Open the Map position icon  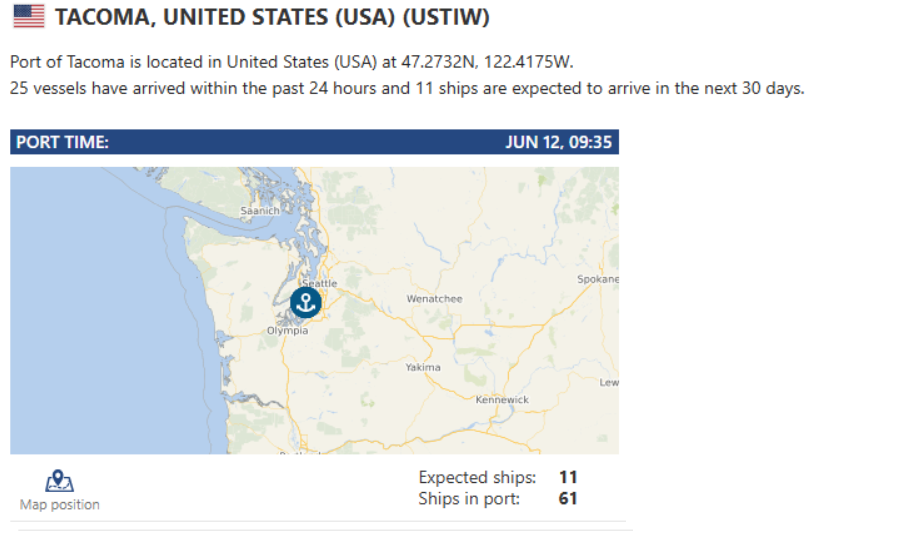point(59,481)
